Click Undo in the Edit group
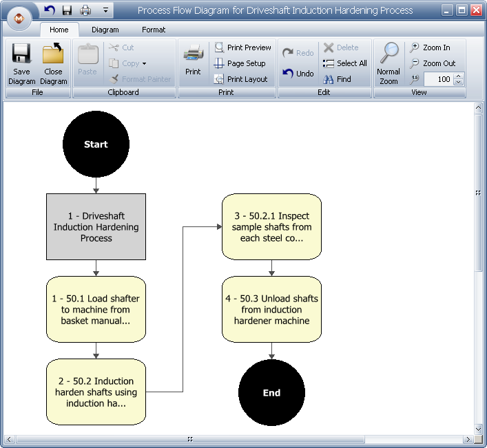The image size is (487, 448). click(298, 74)
